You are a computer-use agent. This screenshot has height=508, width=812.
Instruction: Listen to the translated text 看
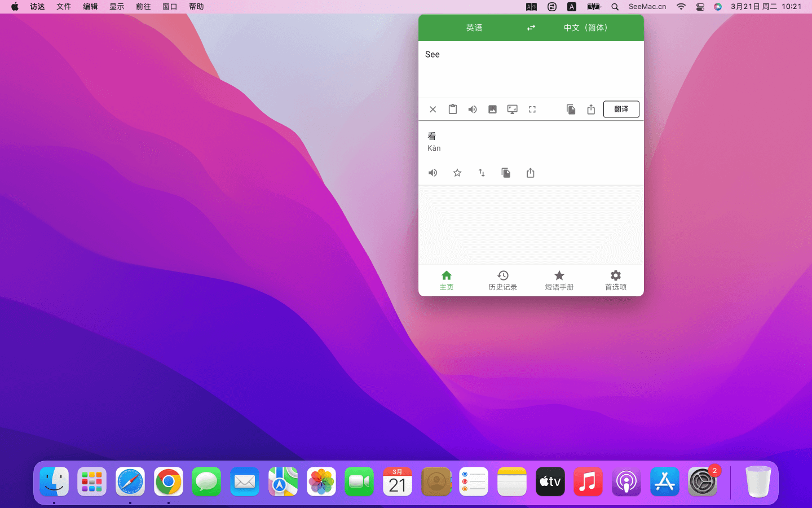(433, 173)
